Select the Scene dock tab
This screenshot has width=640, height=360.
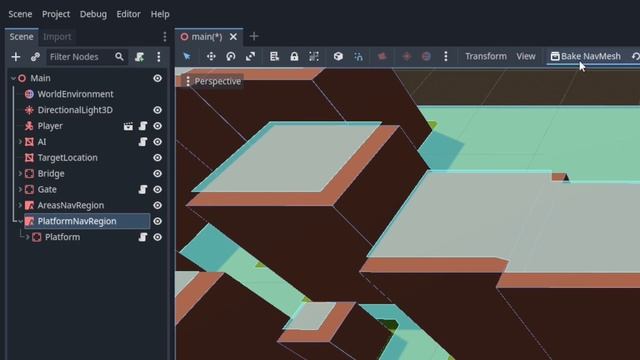(21, 37)
